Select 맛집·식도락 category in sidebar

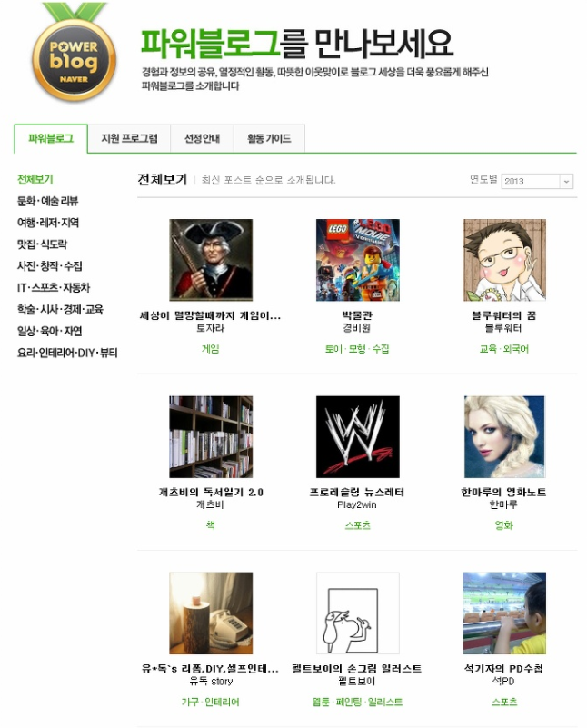coord(42,244)
